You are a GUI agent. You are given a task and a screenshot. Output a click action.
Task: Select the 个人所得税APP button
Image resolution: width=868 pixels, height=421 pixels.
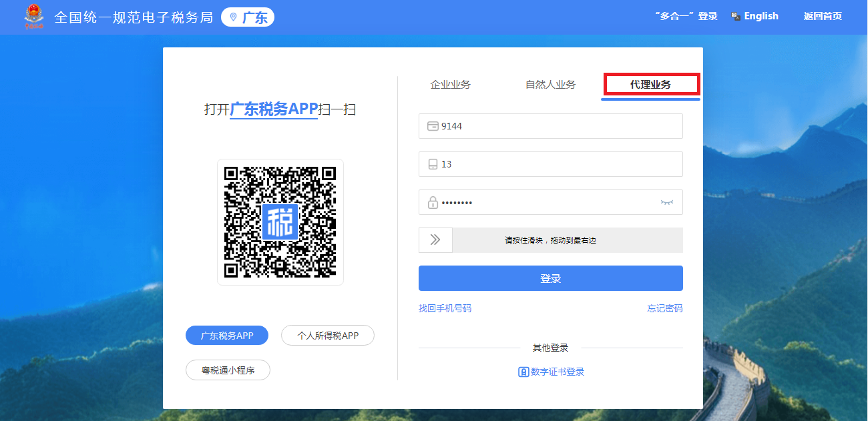click(x=328, y=336)
